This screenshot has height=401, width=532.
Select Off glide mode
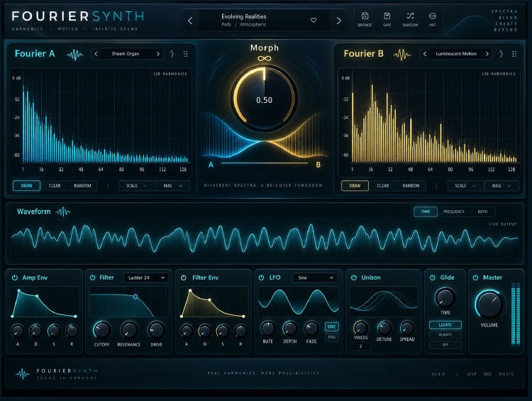point(445,345)
